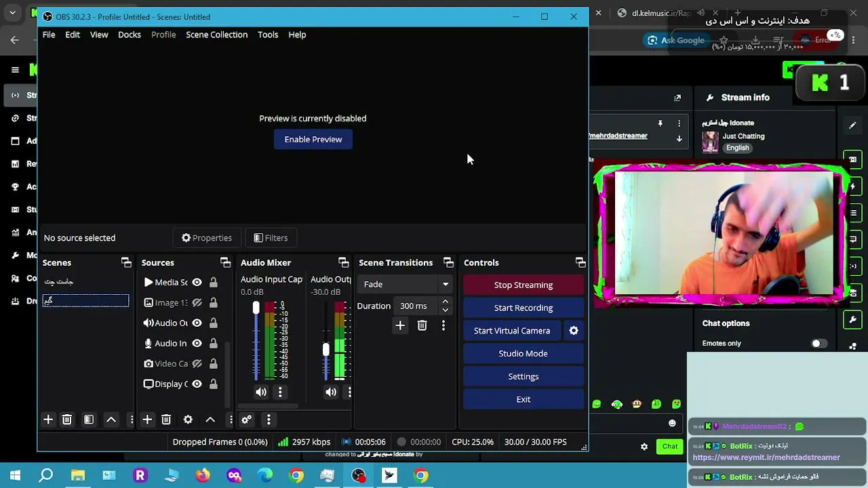The image size is (868, 488).
Task: Open Firefox from the taskbar
Action: [x=203, y=476]
